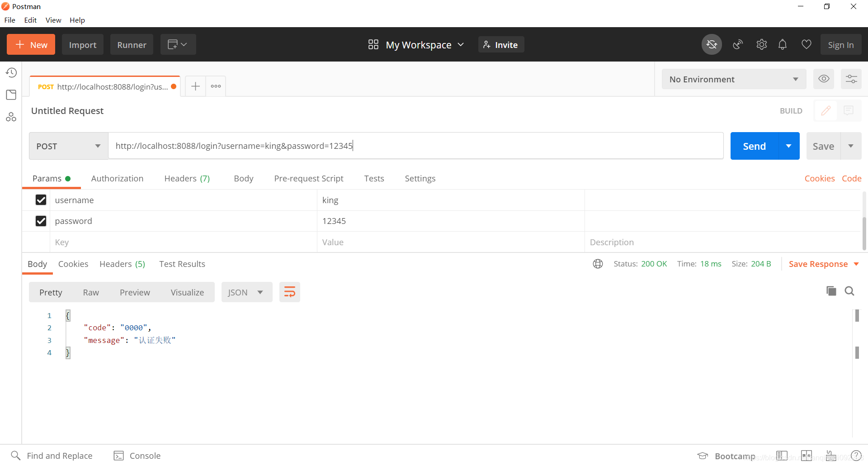Switch to the Authorization tab
The height and width of the screenshot is (466, 868).
[117, 178]
